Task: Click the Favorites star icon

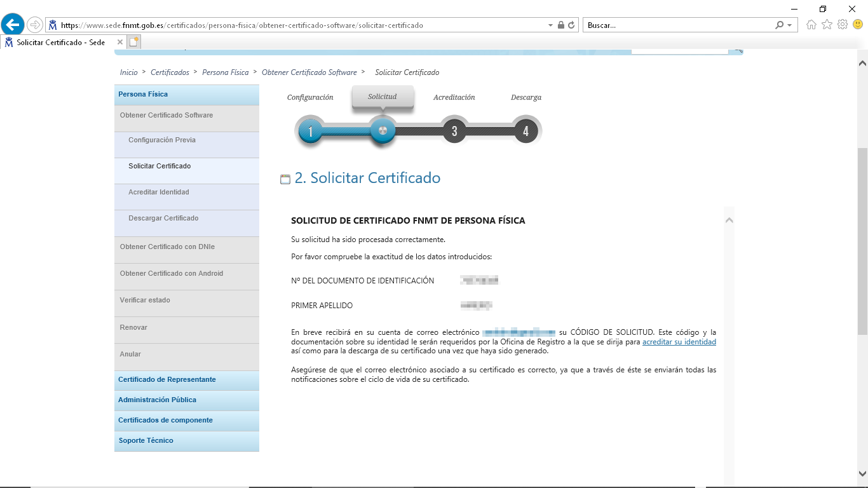Action: pyautogui.click(x=827, y=25)
